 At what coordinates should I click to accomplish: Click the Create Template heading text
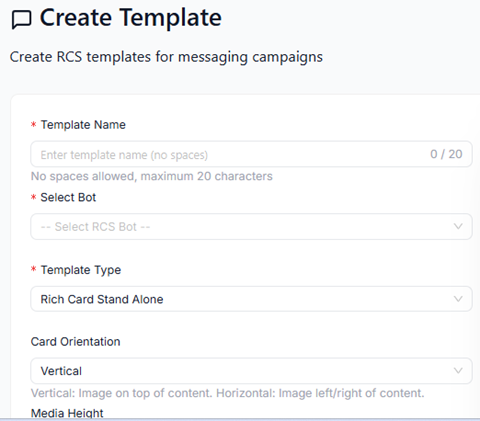click(x=131, y=18)
